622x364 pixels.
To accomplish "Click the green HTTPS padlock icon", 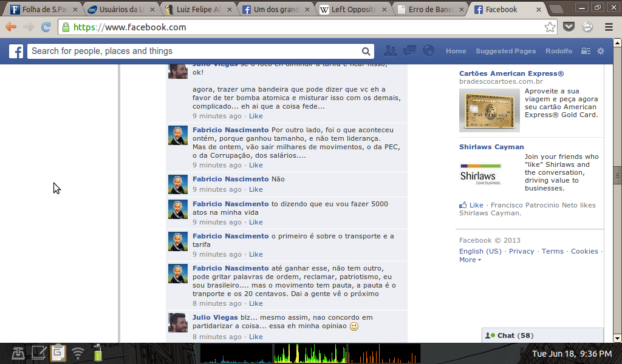I will pyautogui.click(x=66, y=27).
